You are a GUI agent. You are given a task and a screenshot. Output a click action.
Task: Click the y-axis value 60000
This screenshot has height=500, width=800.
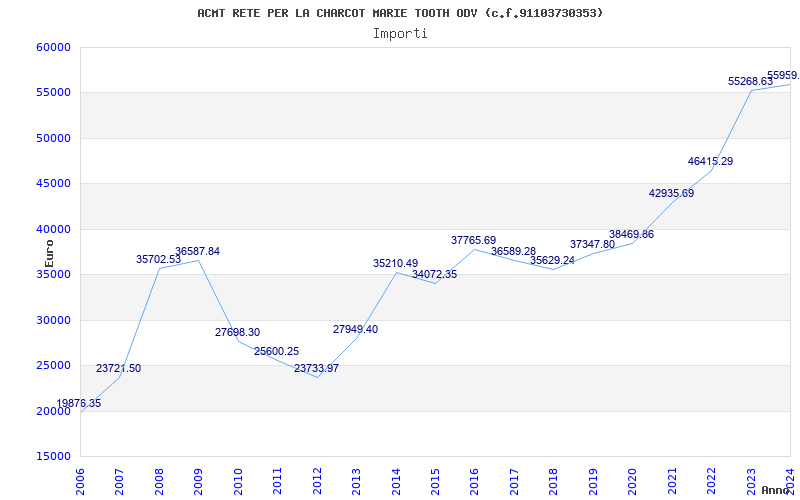pyautogui.click(x=53, y=47)
